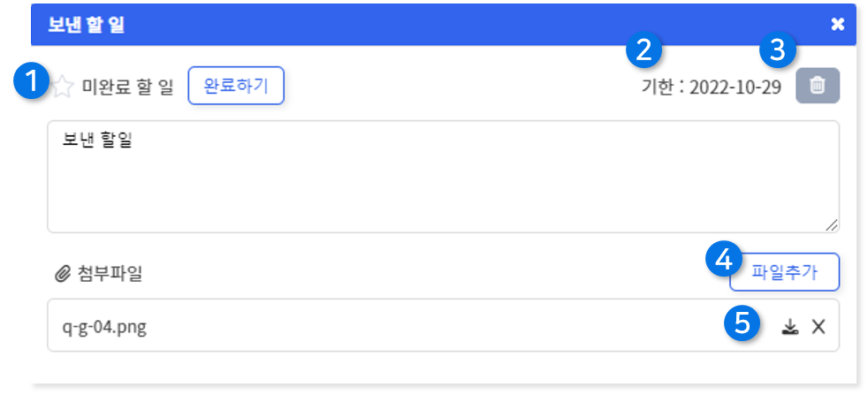
Task: Click the blue number 3 badge
Action: point(778,51)
